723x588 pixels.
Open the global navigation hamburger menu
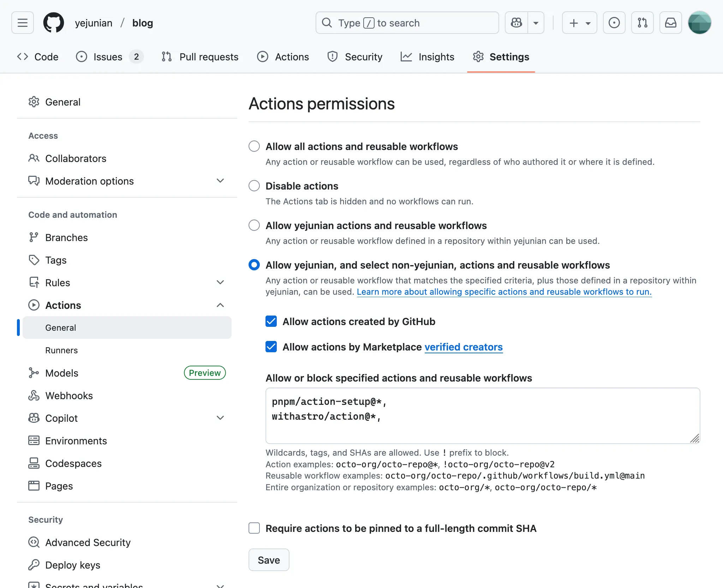point(22,23)
